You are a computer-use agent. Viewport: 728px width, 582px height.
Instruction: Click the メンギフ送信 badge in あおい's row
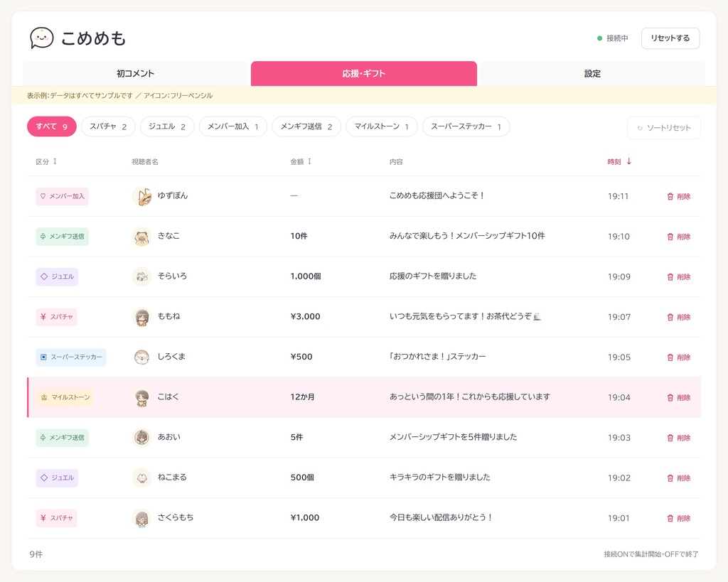pos(63,438)
